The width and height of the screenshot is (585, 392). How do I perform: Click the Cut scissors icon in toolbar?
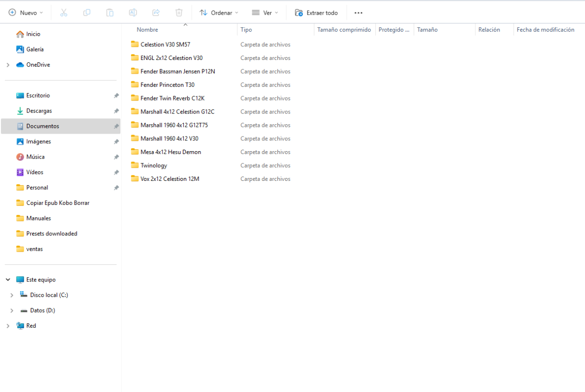pyautogui.click(x=64, y=13)
